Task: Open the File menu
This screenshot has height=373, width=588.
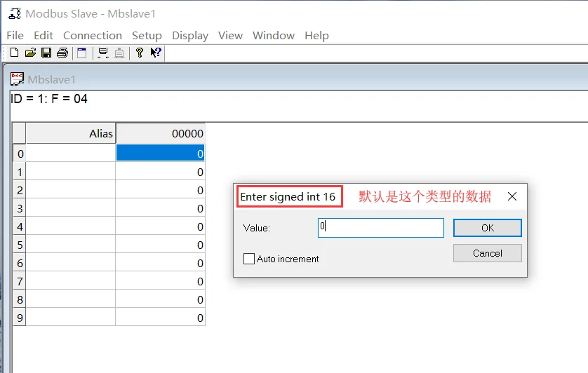Action: pyautogui.click(x=15, y=35)
